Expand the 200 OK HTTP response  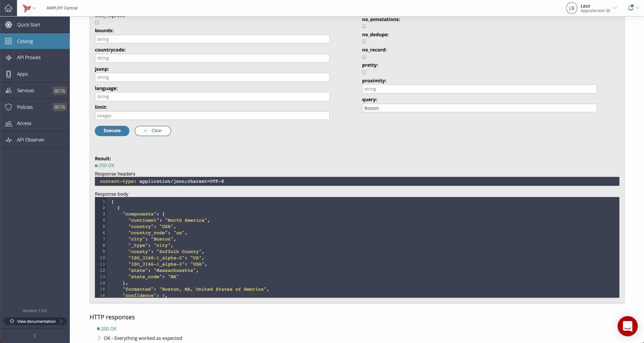pyautogui.click(x=98, y=338)
